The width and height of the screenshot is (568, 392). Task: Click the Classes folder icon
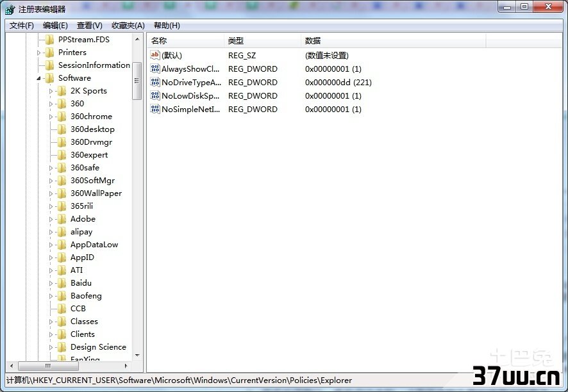click(62, 322)
